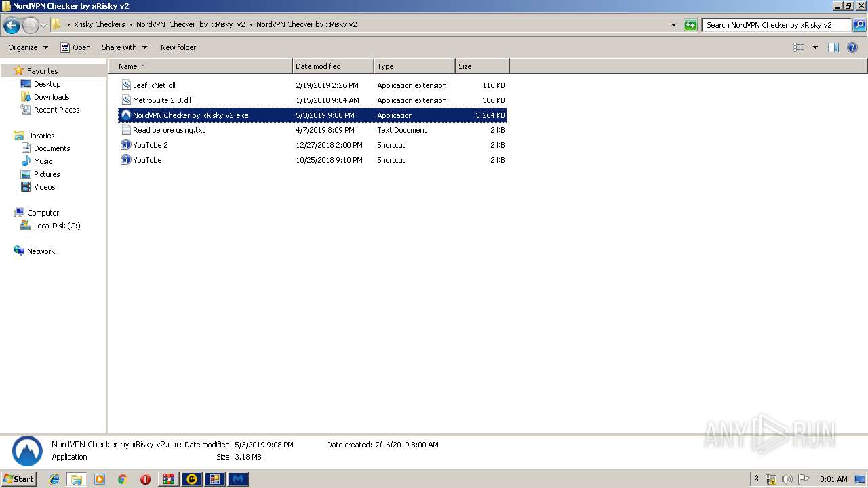This screenshot has height=488, width=868.
Task: Launch Google Chrome from taskbar
Action: [x=122, y=479]
